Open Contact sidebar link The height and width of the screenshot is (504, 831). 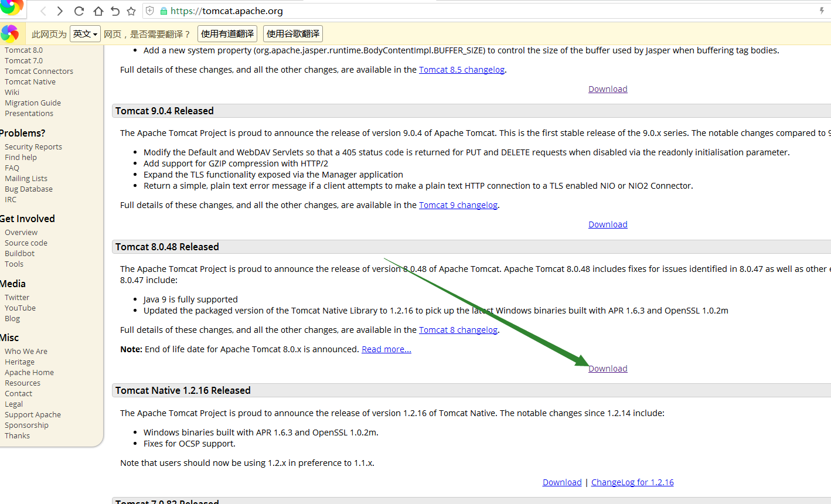click(18, 394)
